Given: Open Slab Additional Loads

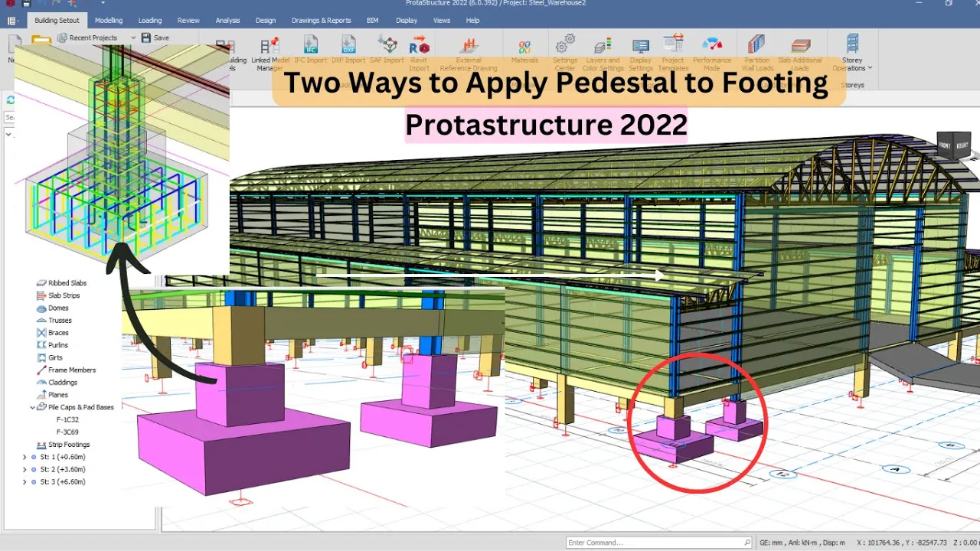Looking at the screenshot, I should 800,54.
